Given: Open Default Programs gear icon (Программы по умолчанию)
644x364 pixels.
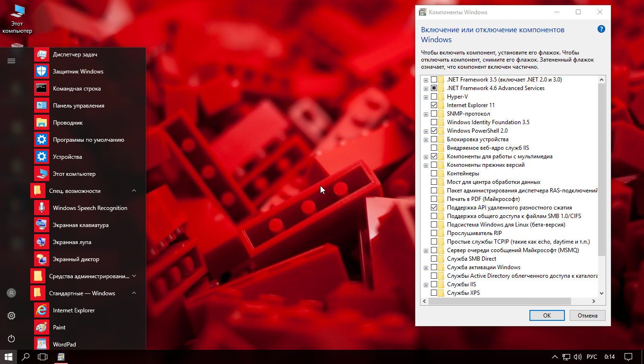Looking at the screenshot, I should (42, 140).
